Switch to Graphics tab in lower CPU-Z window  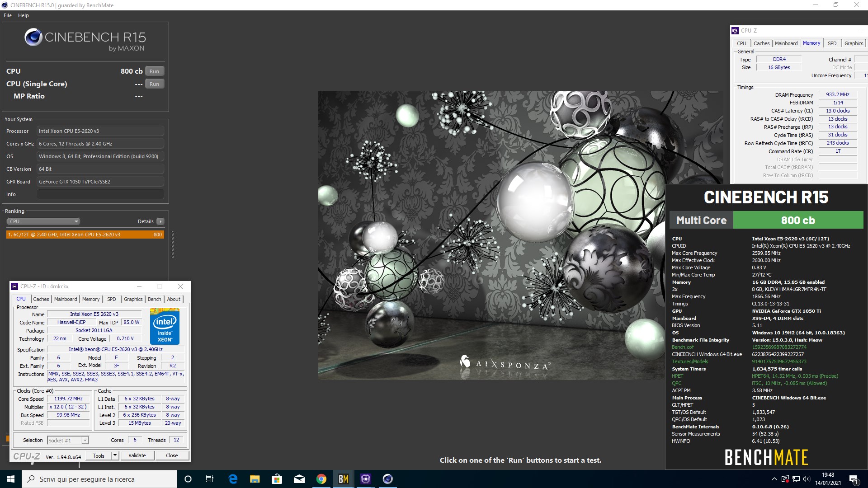(133, 299)
